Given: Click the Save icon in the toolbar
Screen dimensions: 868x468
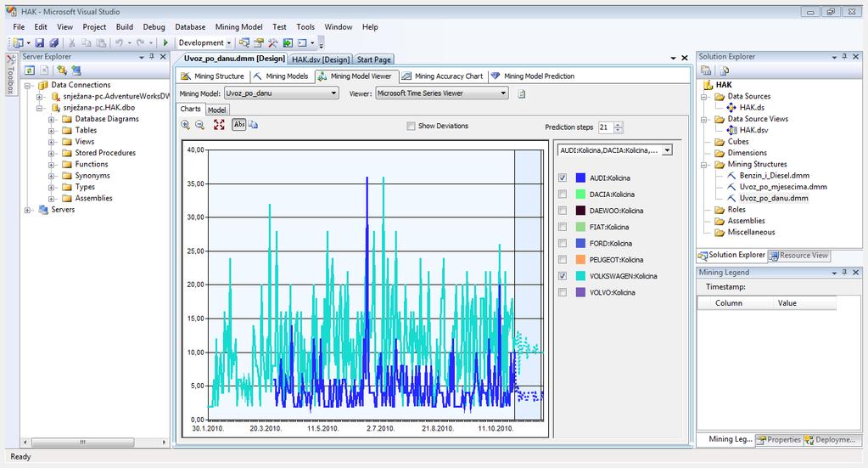Looking at the screenshot, I should tap(39, 42).
